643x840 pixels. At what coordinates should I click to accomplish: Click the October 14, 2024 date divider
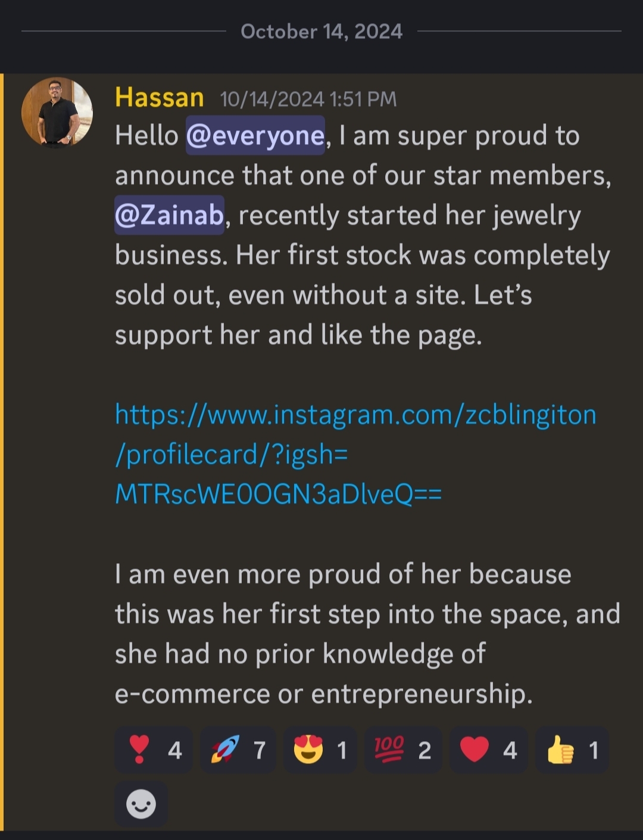pyautogui.click(x=321, y=32)
